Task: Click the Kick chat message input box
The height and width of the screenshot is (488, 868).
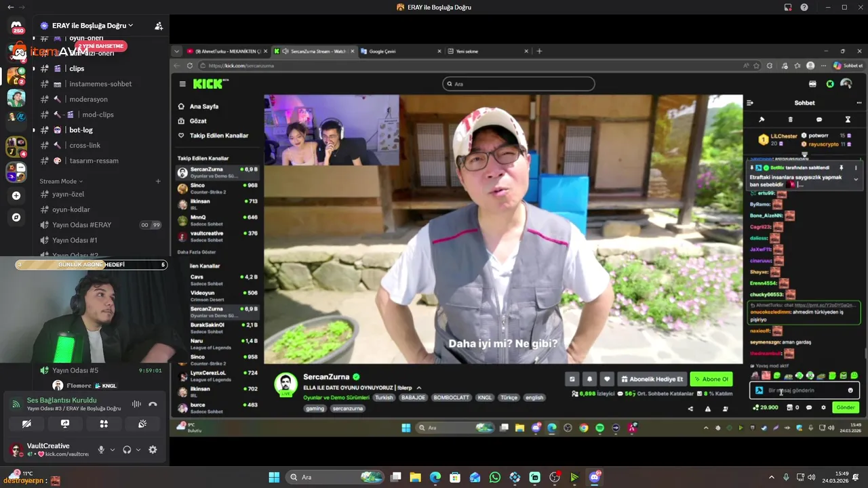Action: tap(804, 390)
